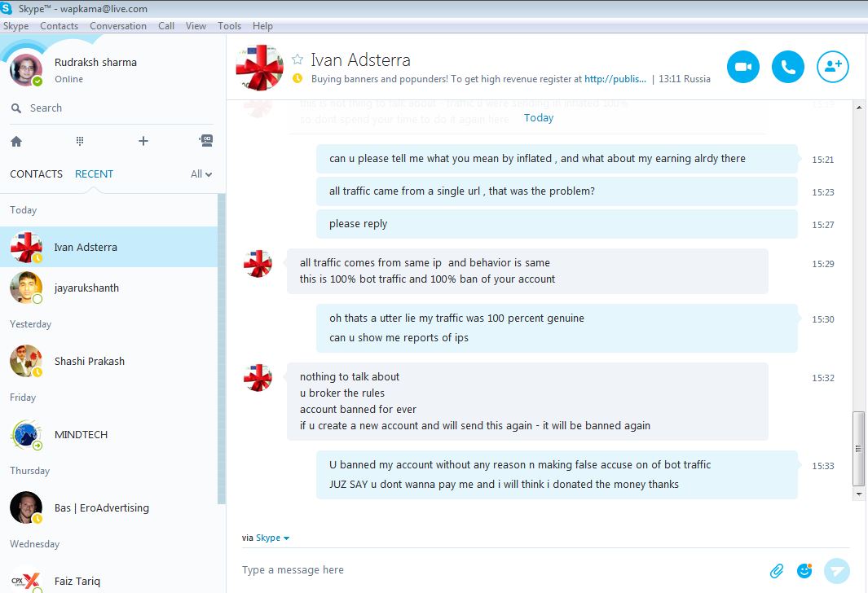868x593 pixels.
Task: Click the recent list scrollbar
Action: [x=222, y=349]
